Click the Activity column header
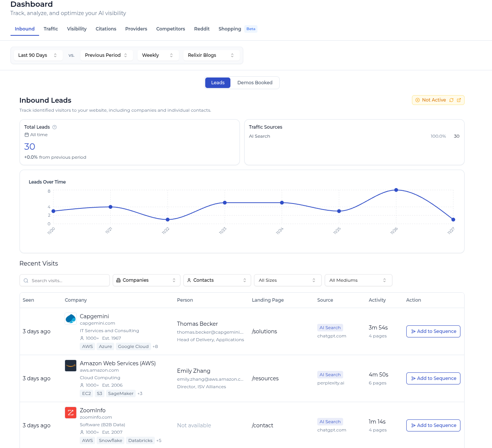The width and height of the screenshot is (492, 448). 377,300
